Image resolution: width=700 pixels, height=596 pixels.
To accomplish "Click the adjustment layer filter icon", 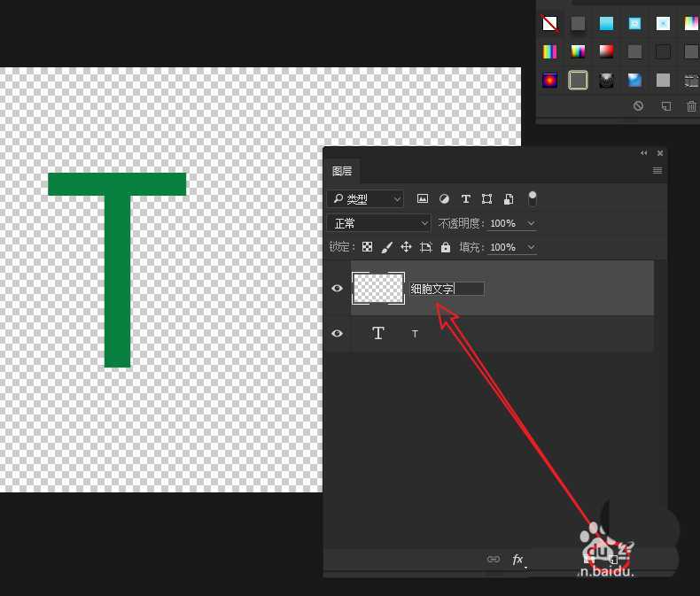I will (x=444, y=199).
